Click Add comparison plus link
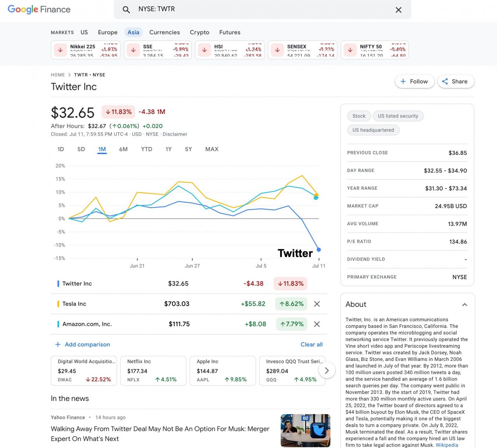The image size is (497, 448). (x=83, y=344)
